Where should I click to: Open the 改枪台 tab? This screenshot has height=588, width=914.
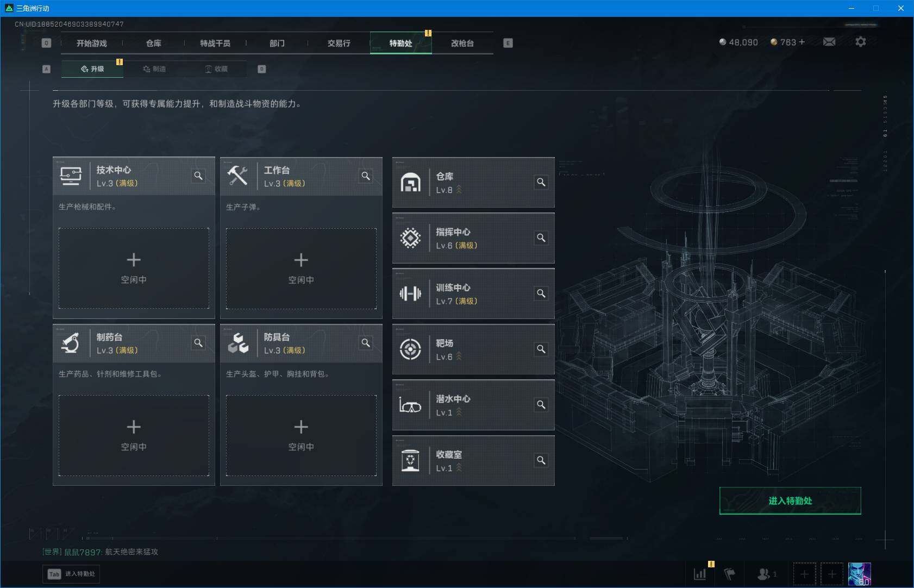(462, 43)
